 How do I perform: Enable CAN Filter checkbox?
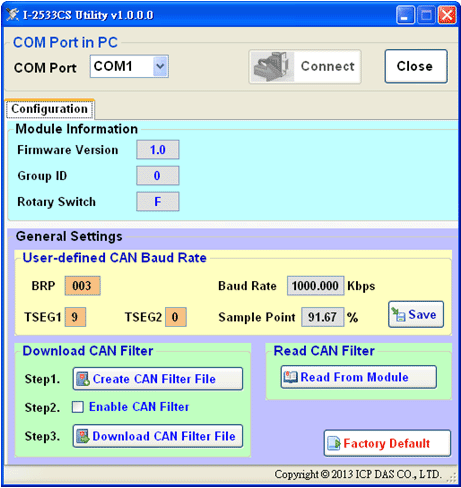tap(78, 407)
